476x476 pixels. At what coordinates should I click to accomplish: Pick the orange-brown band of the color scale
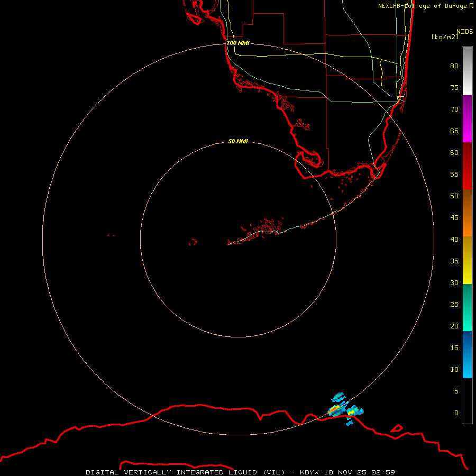467,213
